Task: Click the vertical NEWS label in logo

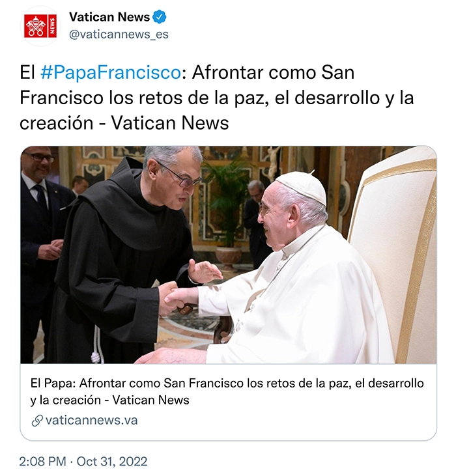Action: 52,26
